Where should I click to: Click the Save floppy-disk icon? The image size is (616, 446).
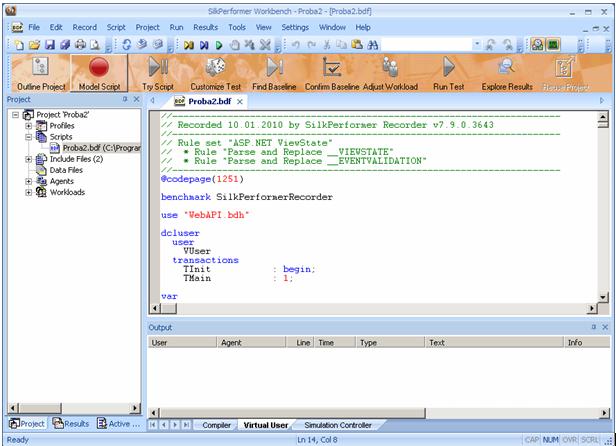(50, 45)
